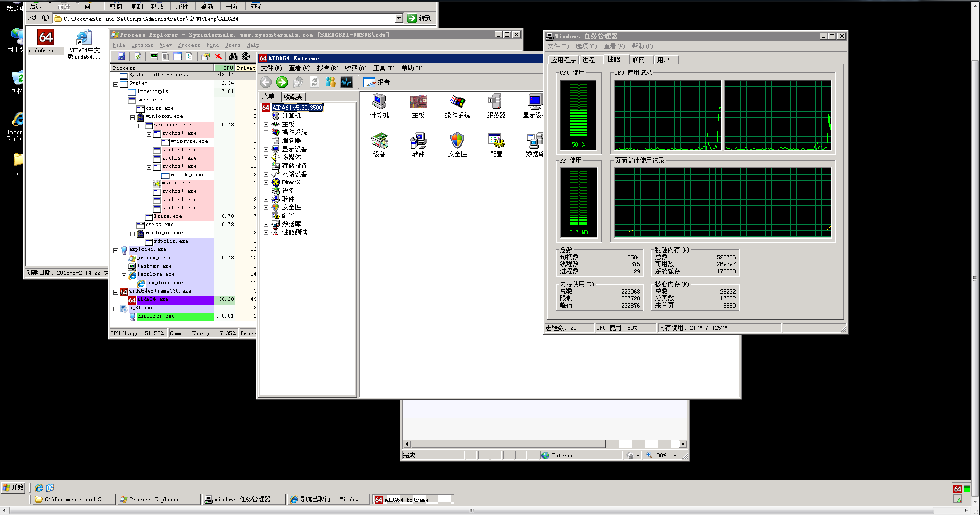Click the Show Process Tree toolbar icon
980x515 pixels.
click(x=165, y=56)
